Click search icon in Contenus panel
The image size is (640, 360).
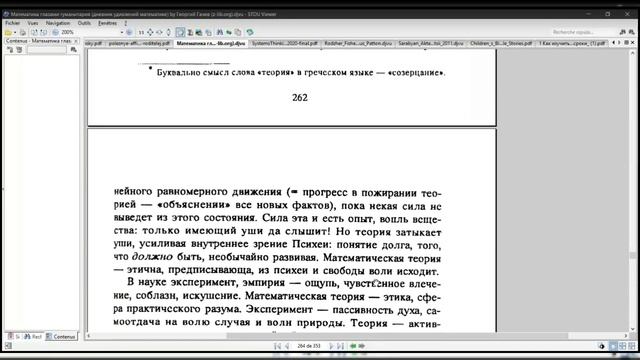[73, 50]
